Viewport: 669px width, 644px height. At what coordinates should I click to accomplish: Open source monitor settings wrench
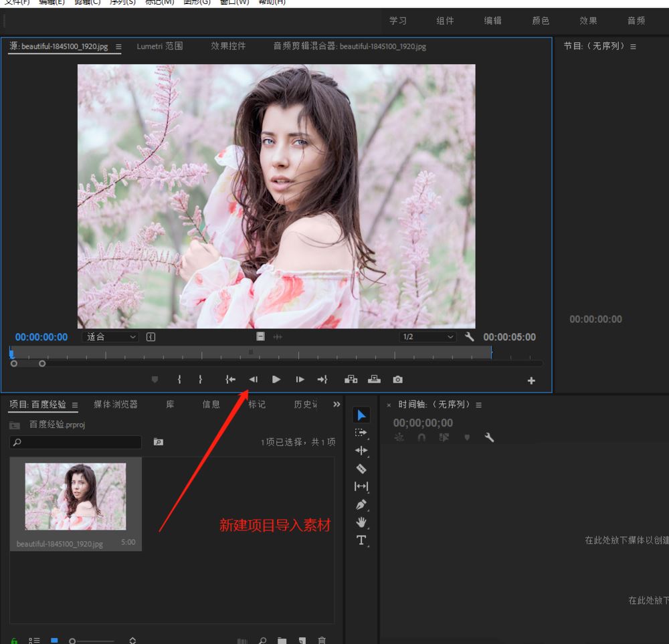point(469,337)
